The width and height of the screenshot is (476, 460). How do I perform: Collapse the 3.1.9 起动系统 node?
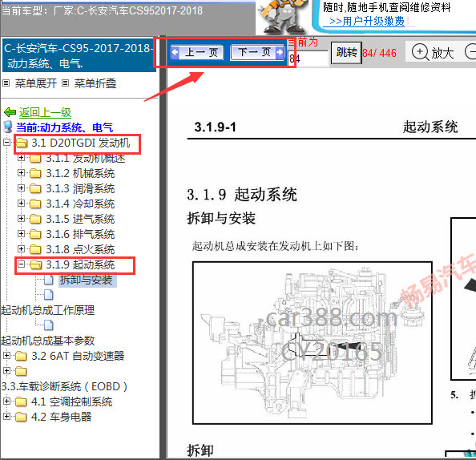click(x=21, y=264)
